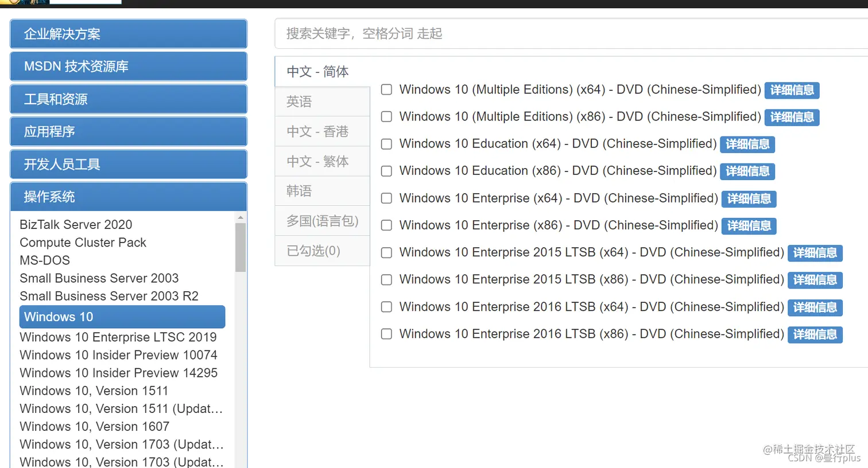Open the 已勾选(0) tab

(x=322, y=251)
